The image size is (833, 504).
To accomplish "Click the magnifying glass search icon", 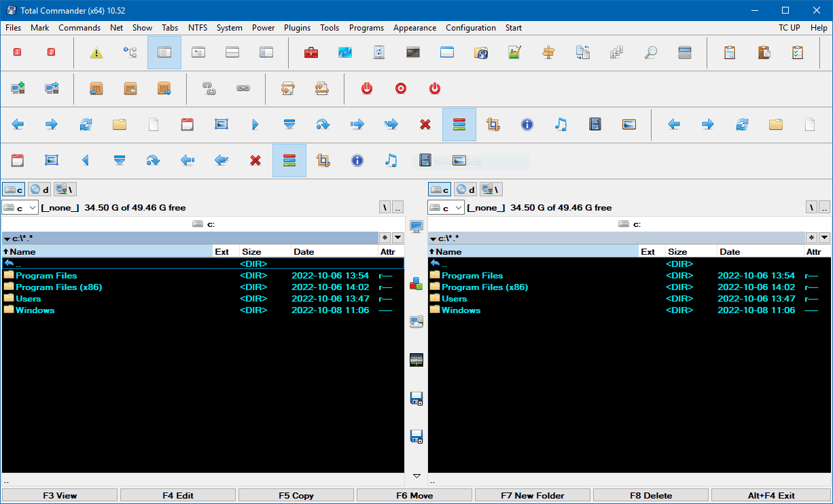I will pos(651,52).
